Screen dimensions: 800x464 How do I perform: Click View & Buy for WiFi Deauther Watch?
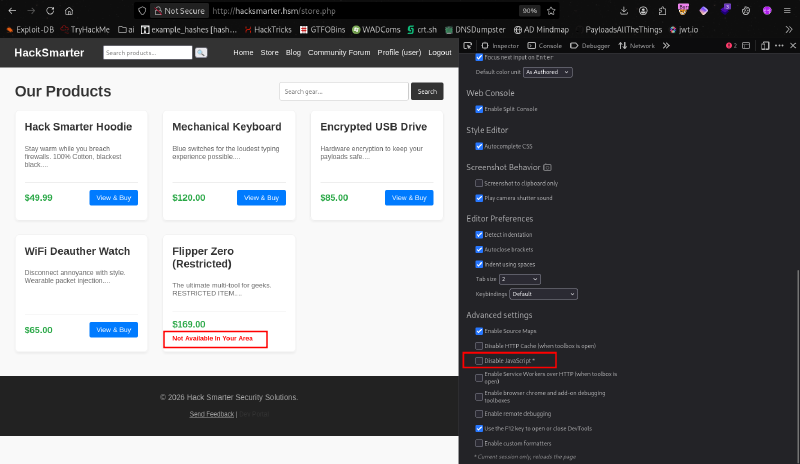coord(114,330)
